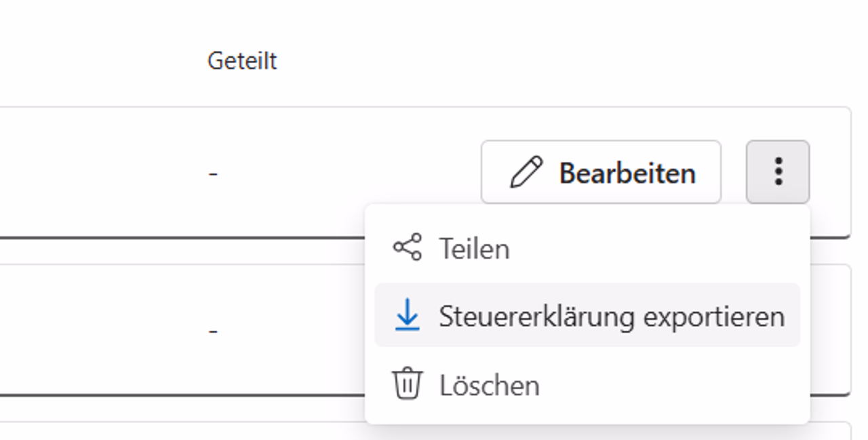868x440 pixels.
Task: Click the share icon beside Teilen
Action: pos(407,247)
